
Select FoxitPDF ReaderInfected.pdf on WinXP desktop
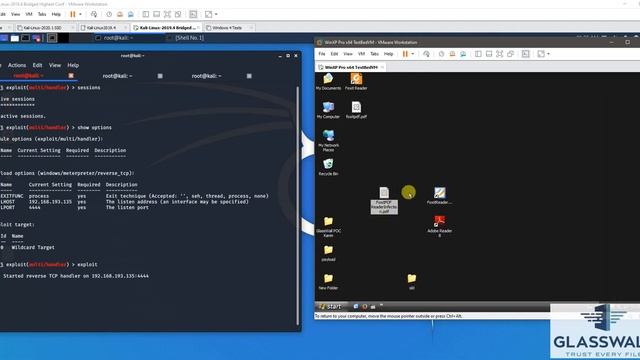tap(384, 200)
